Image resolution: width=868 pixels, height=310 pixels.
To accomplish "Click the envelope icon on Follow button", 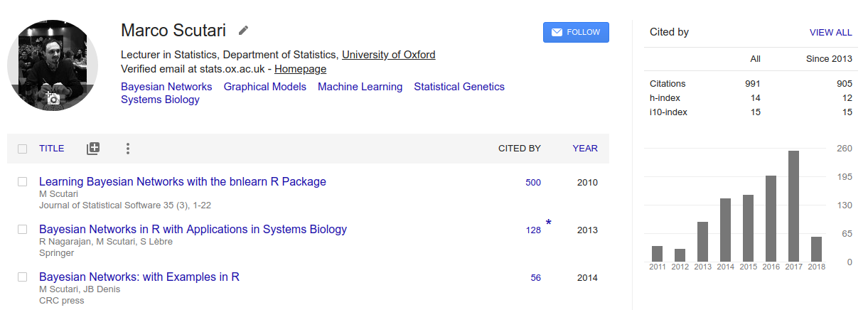I will [x=557, y=32].
